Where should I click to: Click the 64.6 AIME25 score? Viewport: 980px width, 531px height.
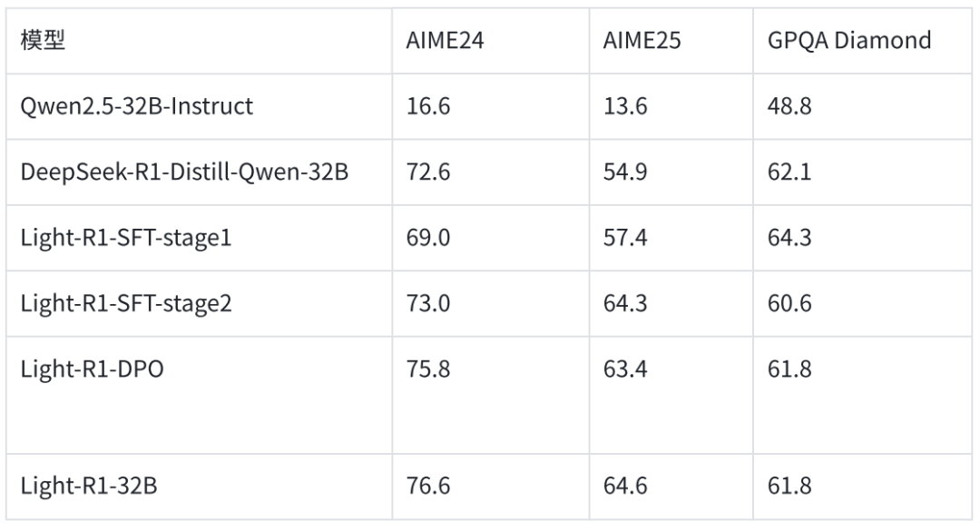pos(625,486)
